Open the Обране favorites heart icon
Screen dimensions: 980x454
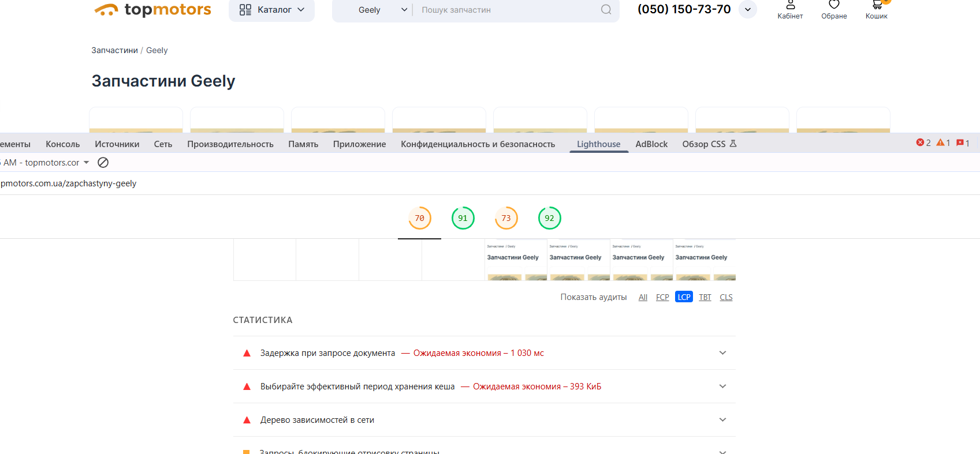tap(834, 10)
